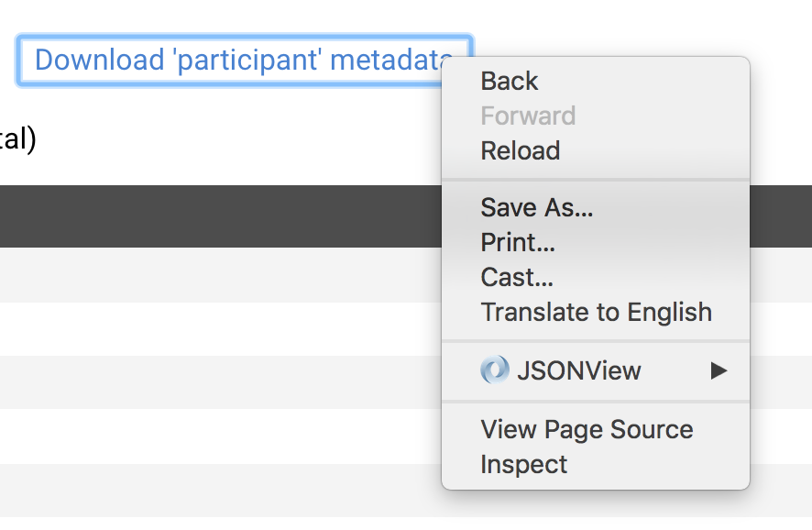812x530 pixels.
Task: Open View Page Source
Action: [587, 429]
